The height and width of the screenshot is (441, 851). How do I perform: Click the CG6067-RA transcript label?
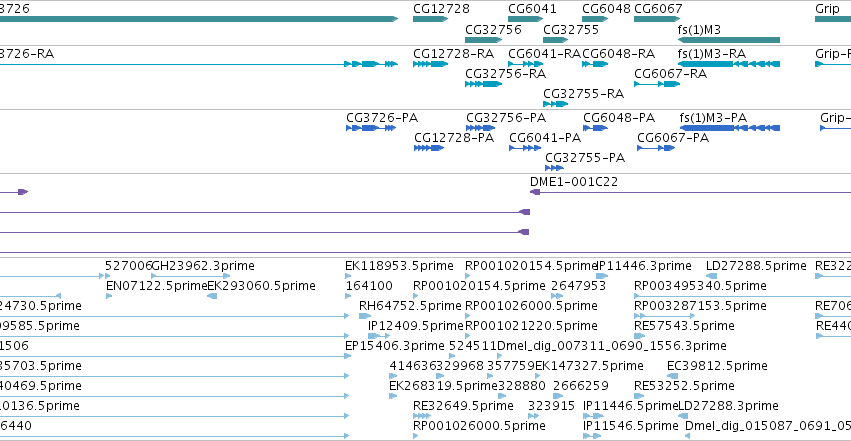(671, 74)
